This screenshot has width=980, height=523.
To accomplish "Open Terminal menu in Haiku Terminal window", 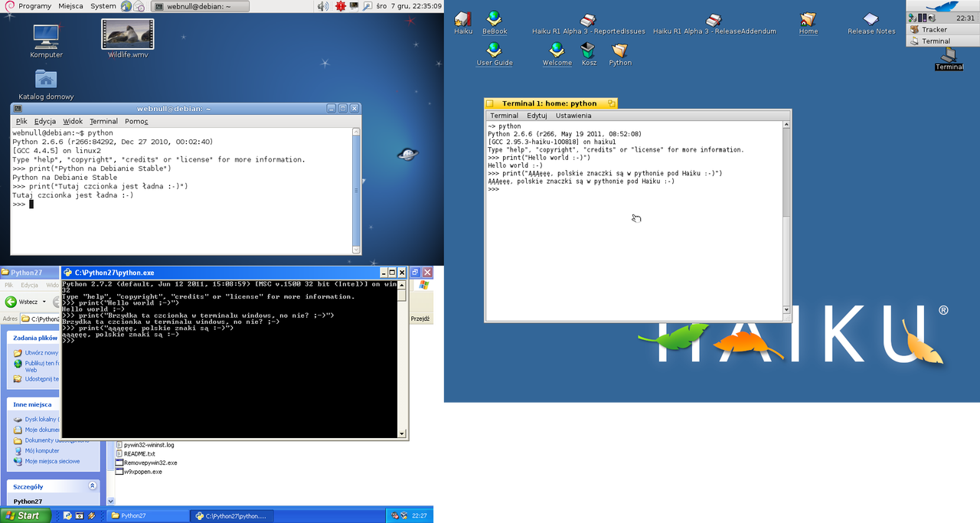I will click(x=504, y=116).
